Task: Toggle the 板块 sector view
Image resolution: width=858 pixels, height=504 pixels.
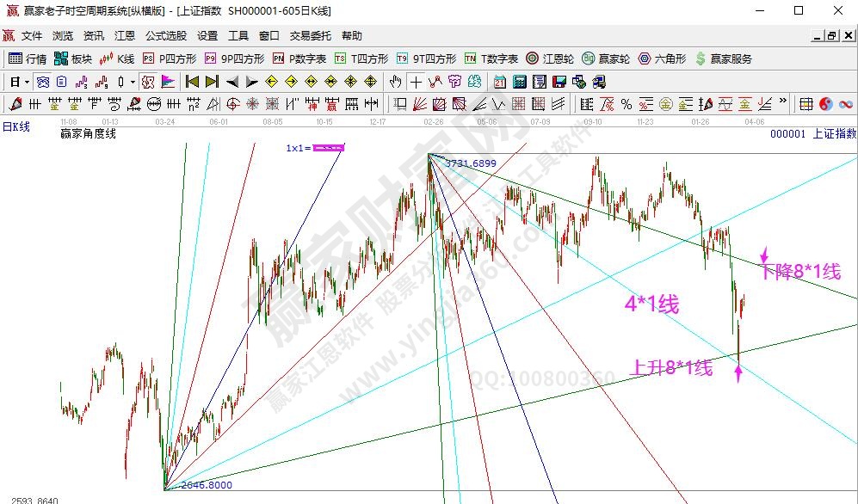Action: (x=72, y=58)
